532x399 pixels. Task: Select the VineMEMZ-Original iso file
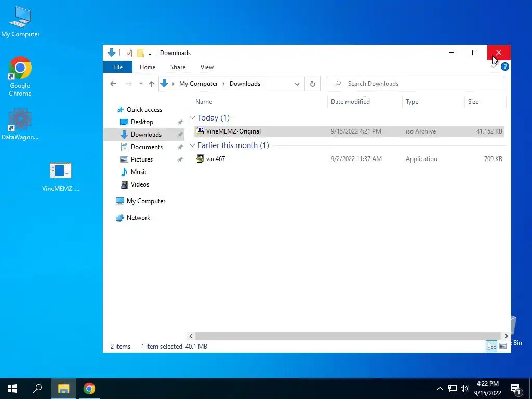[x=349, y=131]
